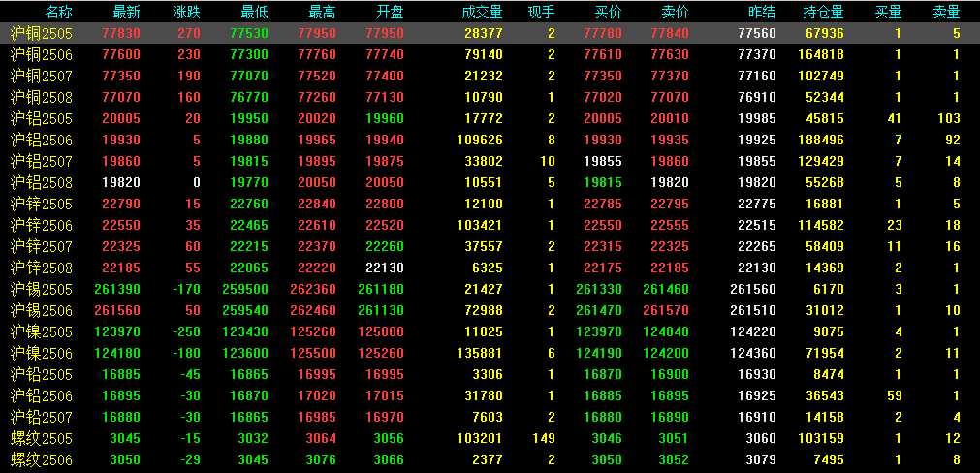Sort by the 成交量 column header

coord(482,12)
